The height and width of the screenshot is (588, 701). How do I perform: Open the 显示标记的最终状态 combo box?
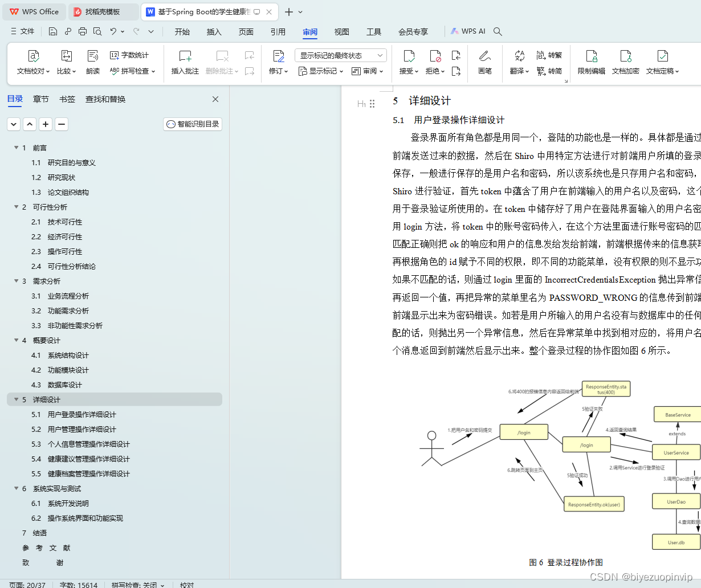click(x=341, y=55)
